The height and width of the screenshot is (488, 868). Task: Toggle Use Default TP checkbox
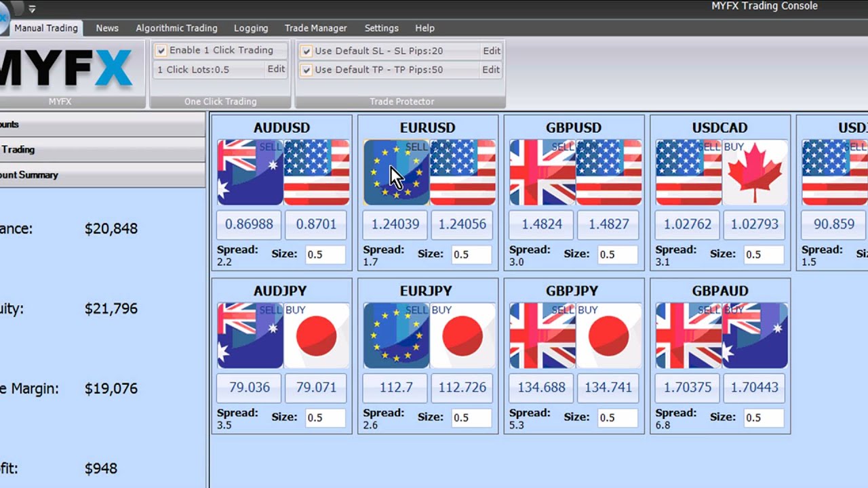[307, 70]
